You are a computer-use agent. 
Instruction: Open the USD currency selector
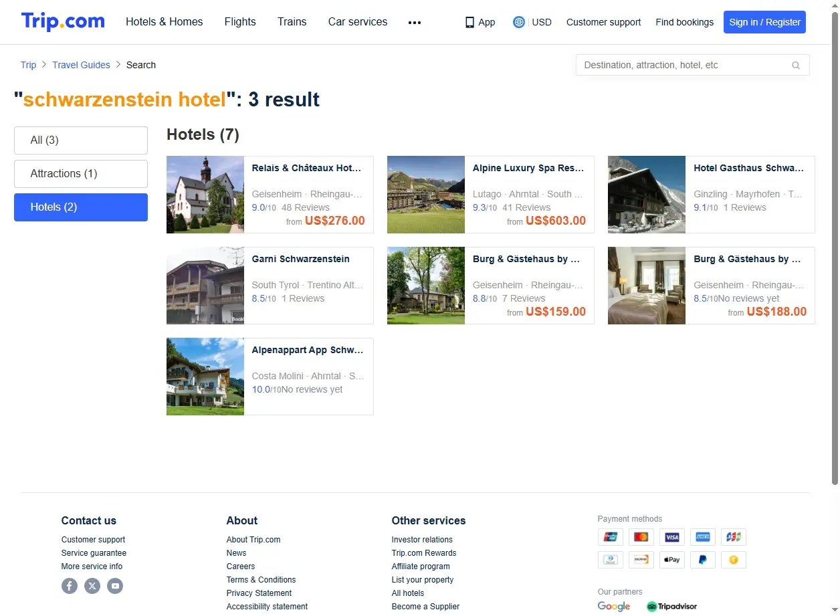542,22
